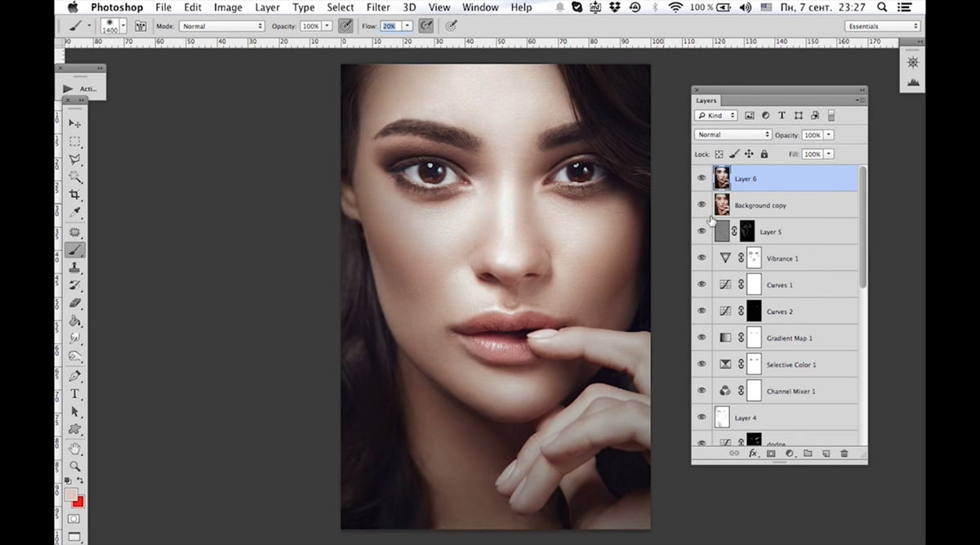Select the Type tool in toolbox

(74, 394)
